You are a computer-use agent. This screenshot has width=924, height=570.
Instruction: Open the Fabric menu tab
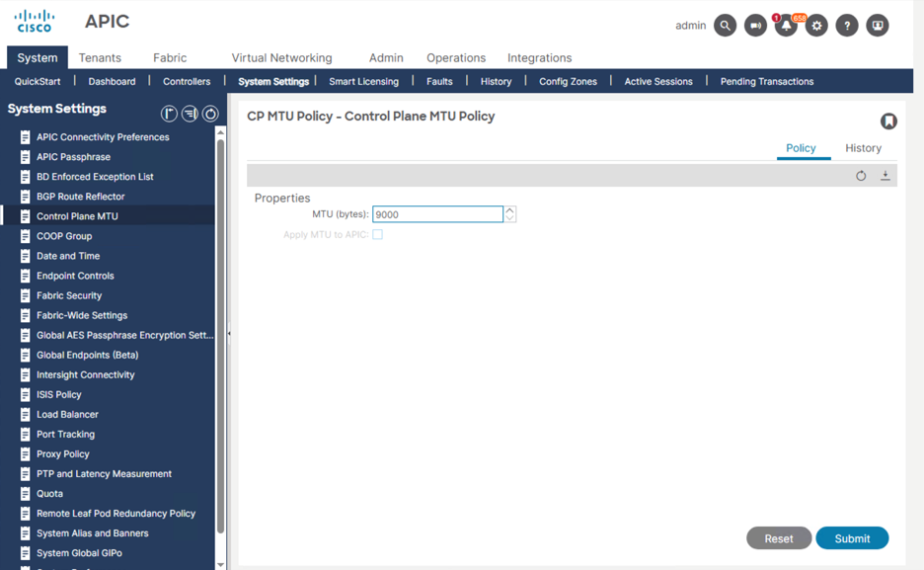(x=170, y=57)
